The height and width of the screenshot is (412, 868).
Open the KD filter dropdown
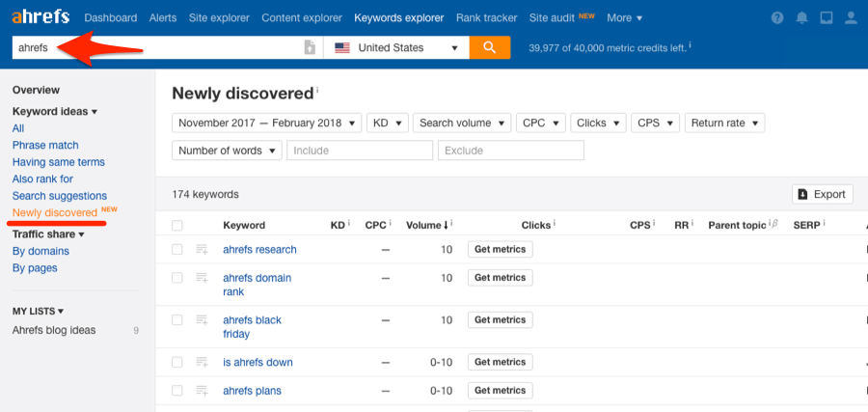[x=388, y=123]
